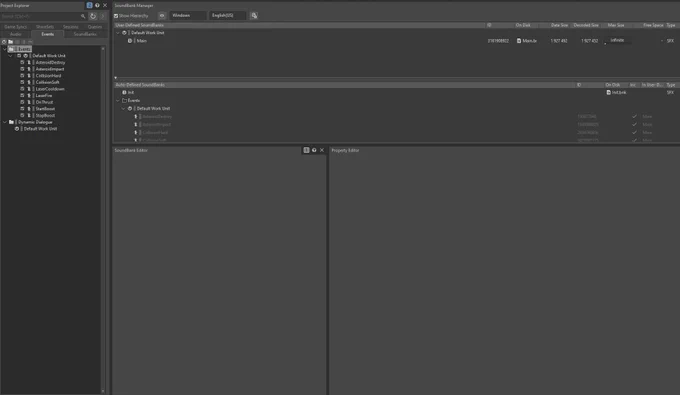Switch to the Queries tab
680x395 pixels.
pyautogui.click(x=95, y=27)
